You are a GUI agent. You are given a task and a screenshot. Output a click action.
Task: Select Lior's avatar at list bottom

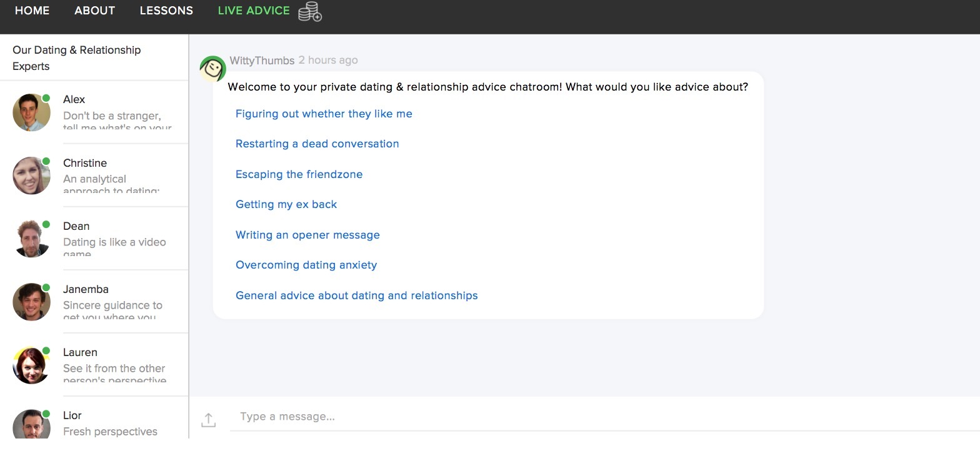[x=31, y=425]
